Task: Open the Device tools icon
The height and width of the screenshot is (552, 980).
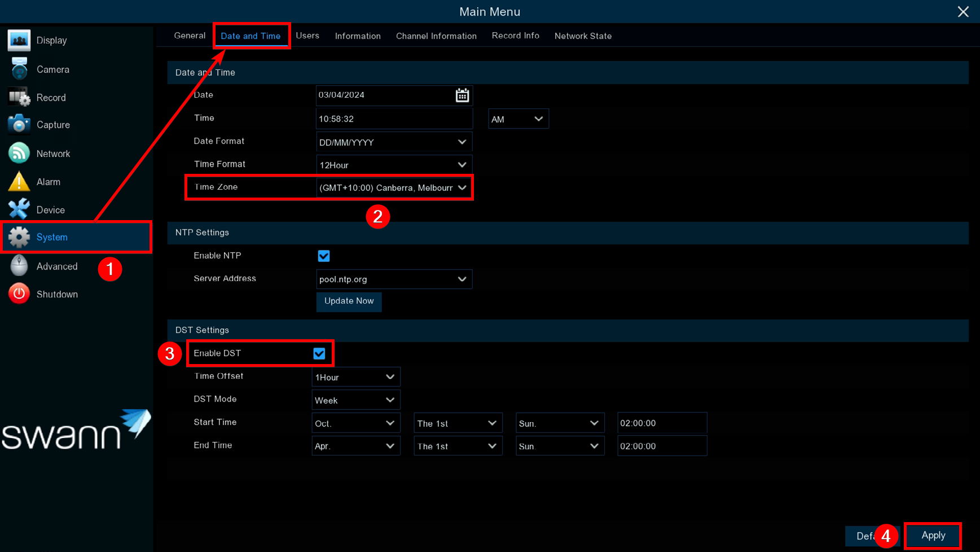Action: click(19, 209)
